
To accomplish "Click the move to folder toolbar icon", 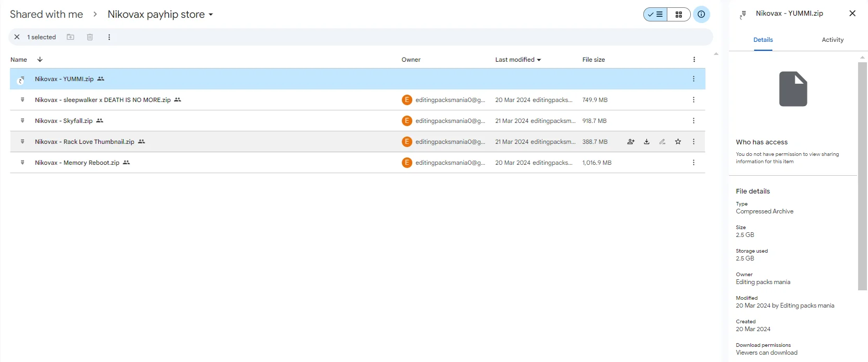I will (x=71, y=37).
